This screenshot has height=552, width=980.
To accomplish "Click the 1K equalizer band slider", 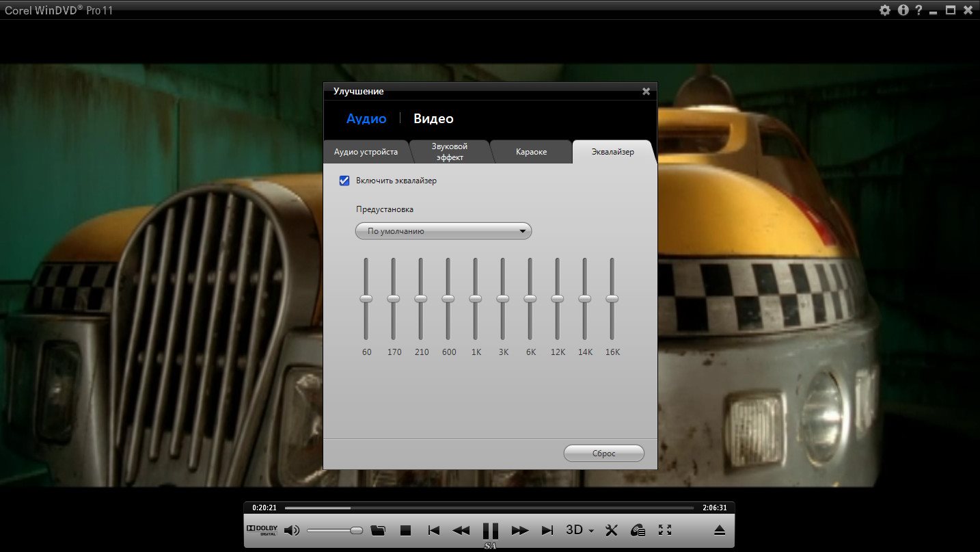I will [476, 299].
